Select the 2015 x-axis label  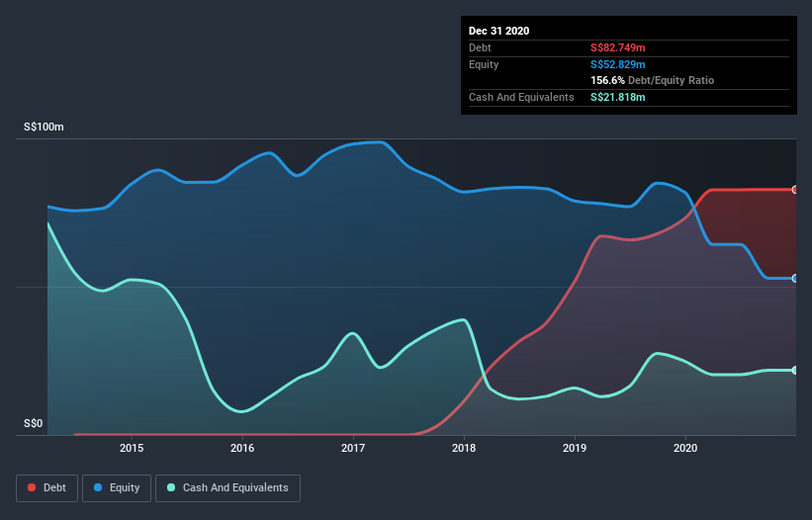(132, 448)
